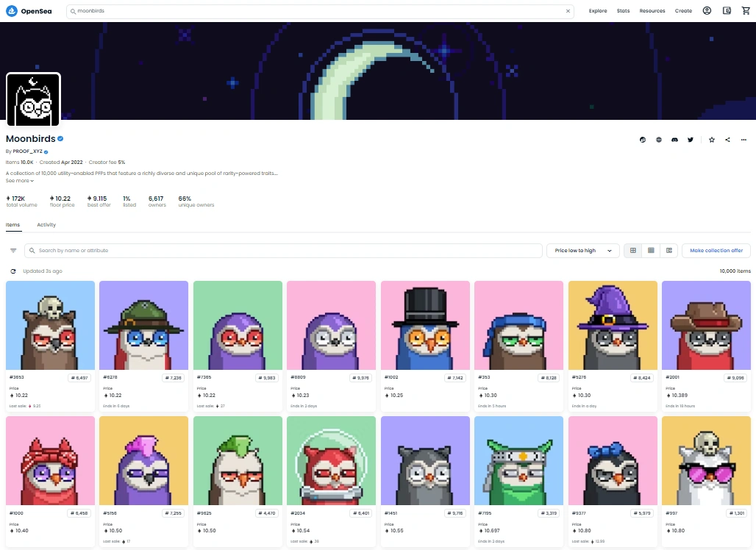
Task: Open the Price low to high dropdown
Action: click(582, 251)
